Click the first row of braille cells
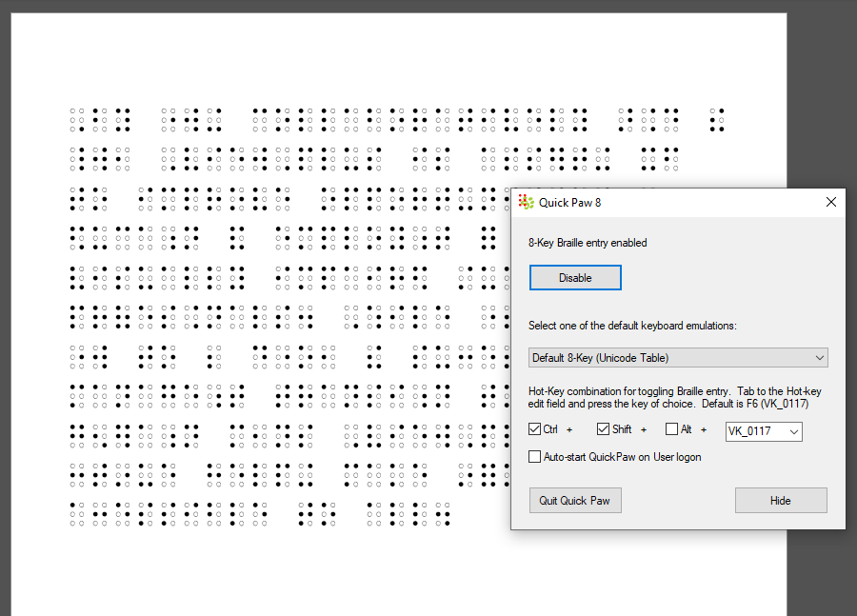Viewport: 857px width, 616px height. (x=286, y=118)
